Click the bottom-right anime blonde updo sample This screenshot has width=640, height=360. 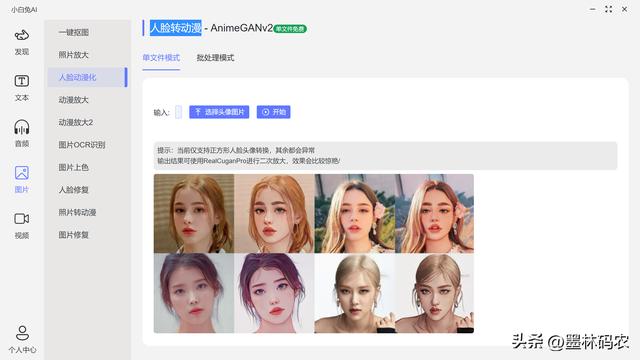pos(435,293)
